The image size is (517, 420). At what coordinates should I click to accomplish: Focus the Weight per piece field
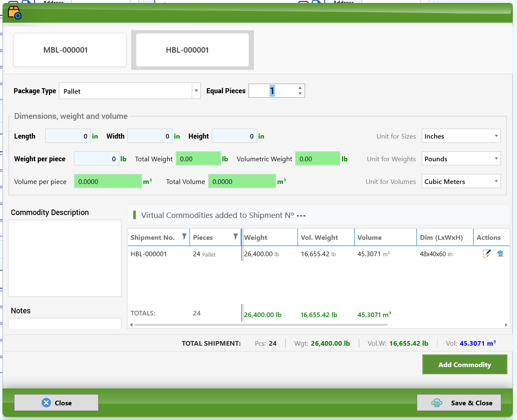(97, 159)
